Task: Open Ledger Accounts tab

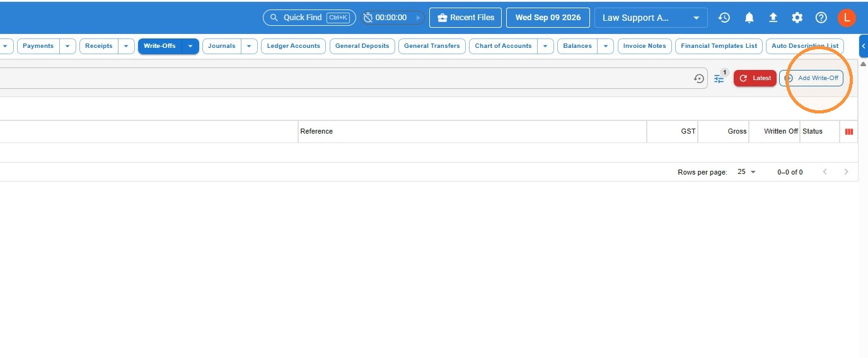Action: click(294, 46)
